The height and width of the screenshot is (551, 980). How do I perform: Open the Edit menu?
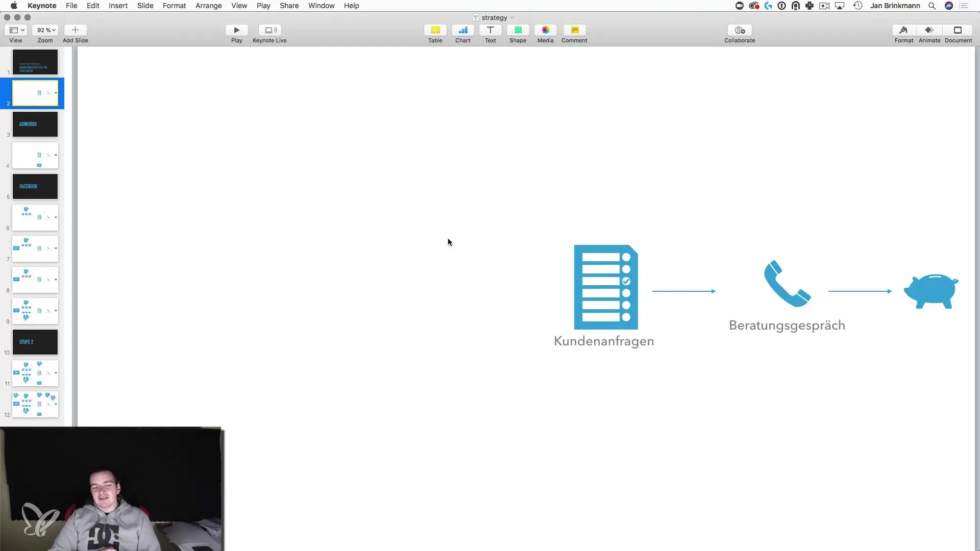[x=93, y=6]
